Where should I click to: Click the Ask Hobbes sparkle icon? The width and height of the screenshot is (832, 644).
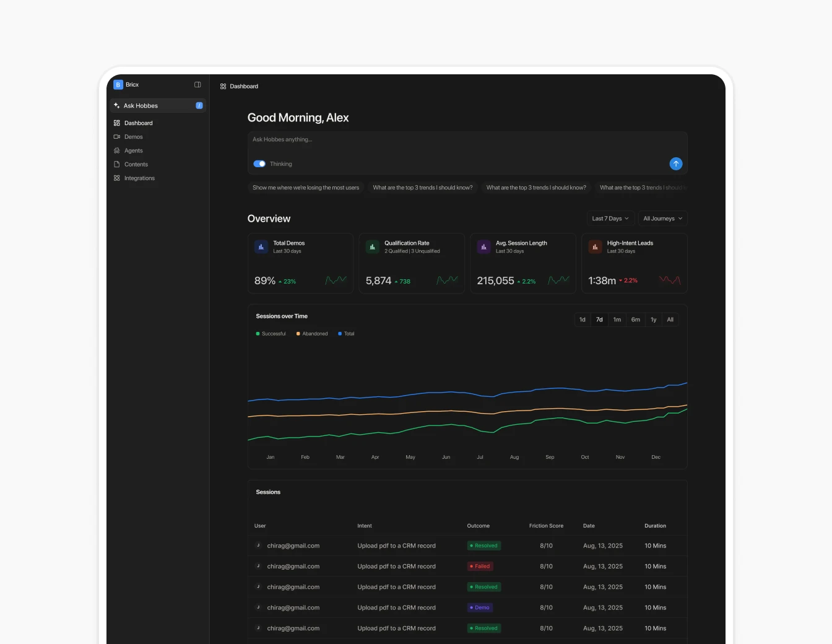click(x=116, y=105)
